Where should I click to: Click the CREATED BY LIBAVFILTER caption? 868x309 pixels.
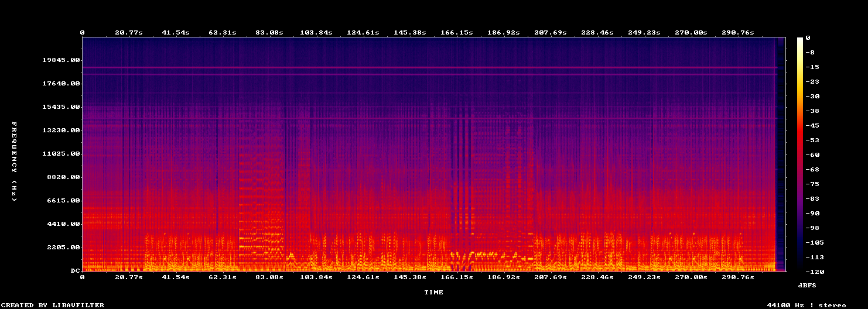(x=53, y=305)
